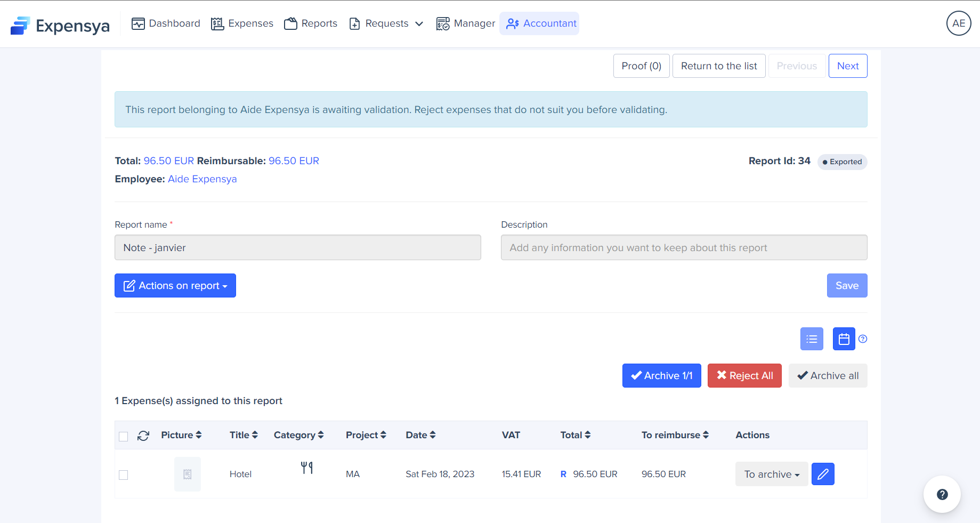
Task: Switch to list view icon
Action: [x=812, y=339]
